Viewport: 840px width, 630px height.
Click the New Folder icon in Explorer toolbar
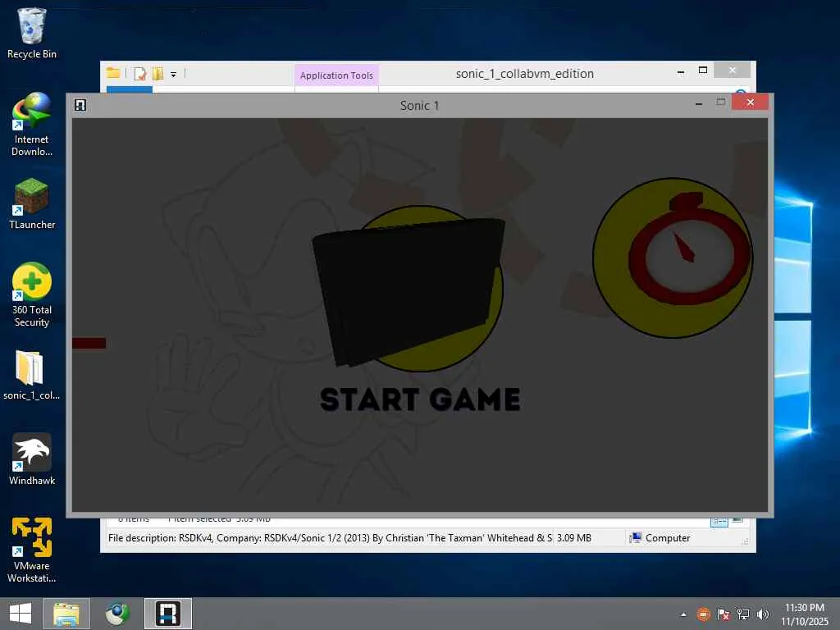(x=157, y=73)
